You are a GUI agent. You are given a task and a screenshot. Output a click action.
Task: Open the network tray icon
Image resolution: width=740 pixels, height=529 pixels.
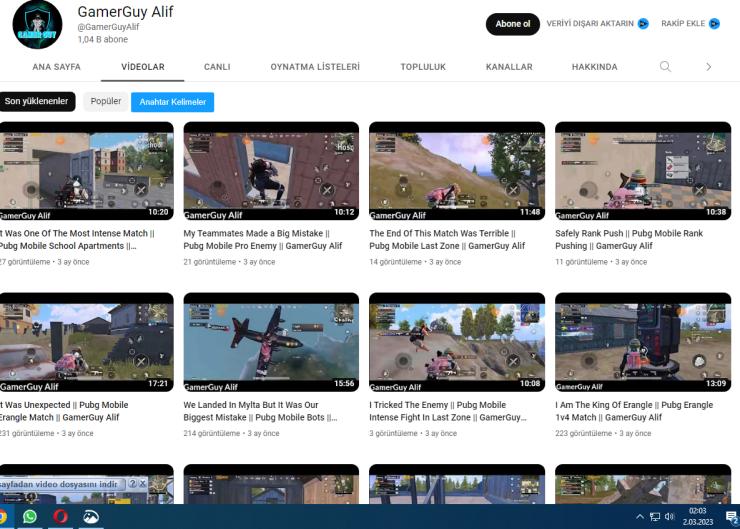click(655, 517)
